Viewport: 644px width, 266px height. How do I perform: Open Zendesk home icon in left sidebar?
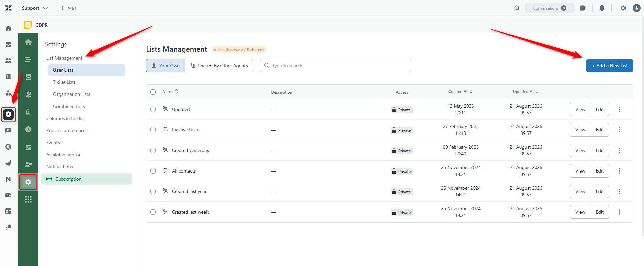coord(8,28)
